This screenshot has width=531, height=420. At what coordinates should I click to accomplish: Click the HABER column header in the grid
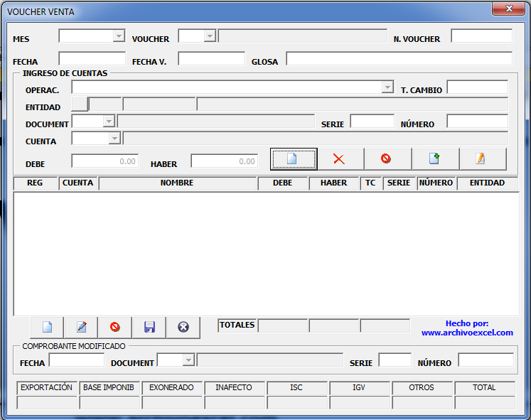334,183
